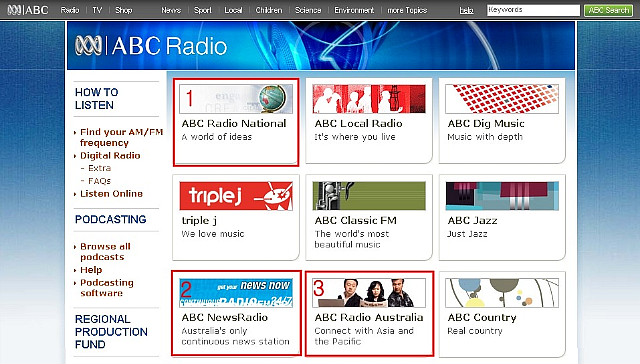Open the Children topic link

(x=269, y=10)
